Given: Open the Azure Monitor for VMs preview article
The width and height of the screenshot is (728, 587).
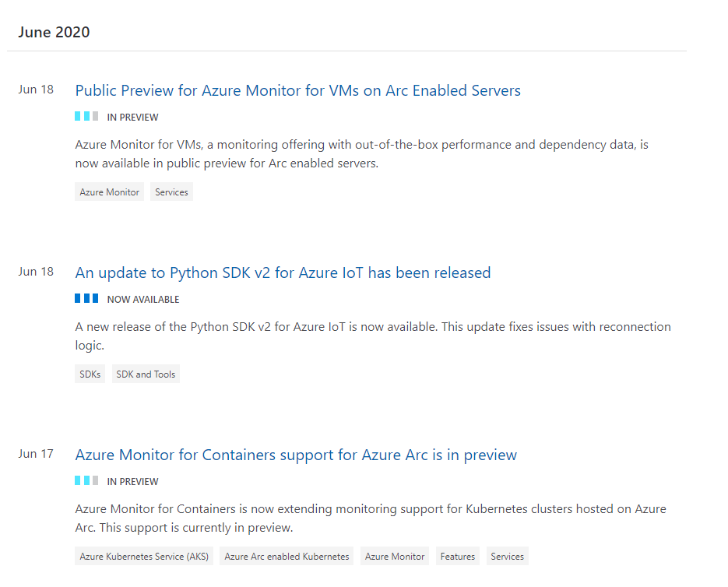Looking at the screenshot, I should tap(297, 90).
